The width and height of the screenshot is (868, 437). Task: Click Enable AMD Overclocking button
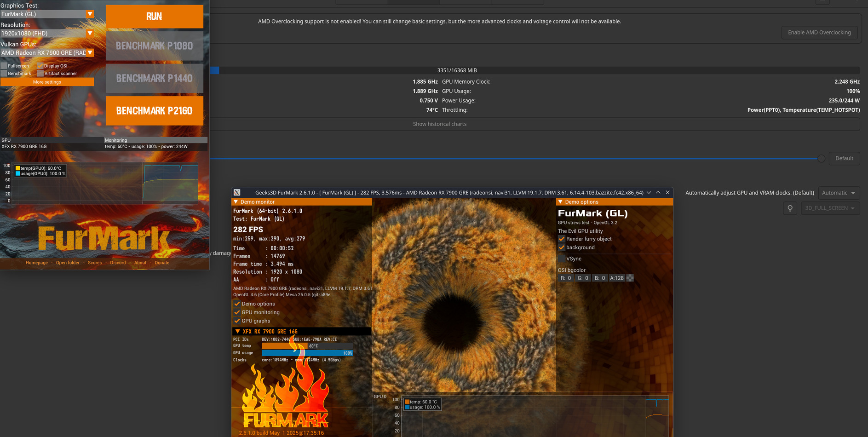[819, 33]
